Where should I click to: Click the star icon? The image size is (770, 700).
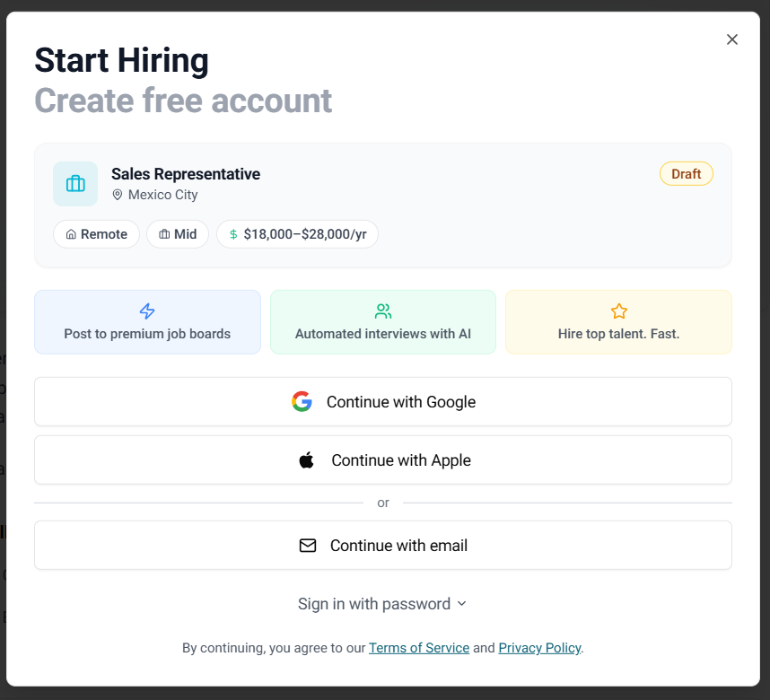618,311
